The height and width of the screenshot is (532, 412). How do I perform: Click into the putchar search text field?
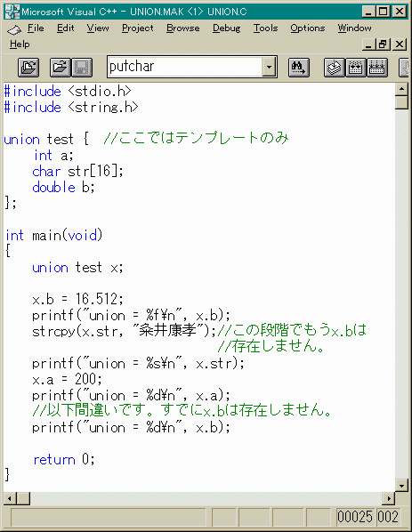tap(185, 67)
